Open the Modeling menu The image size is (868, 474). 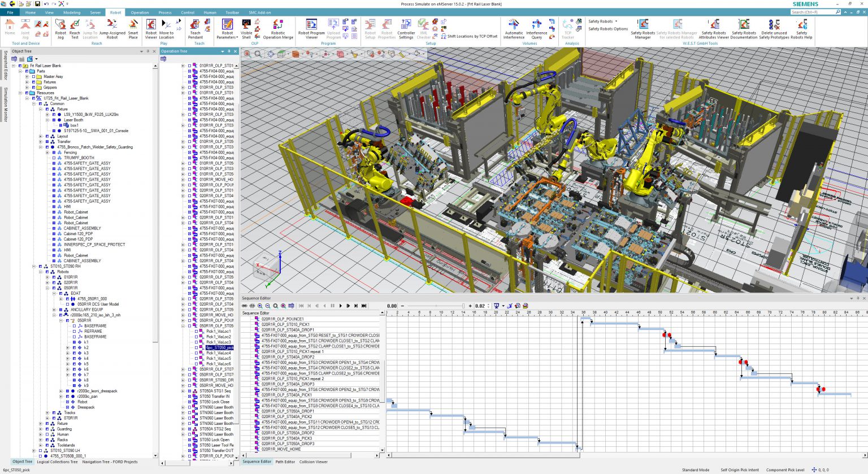click(x=72, y=12)
